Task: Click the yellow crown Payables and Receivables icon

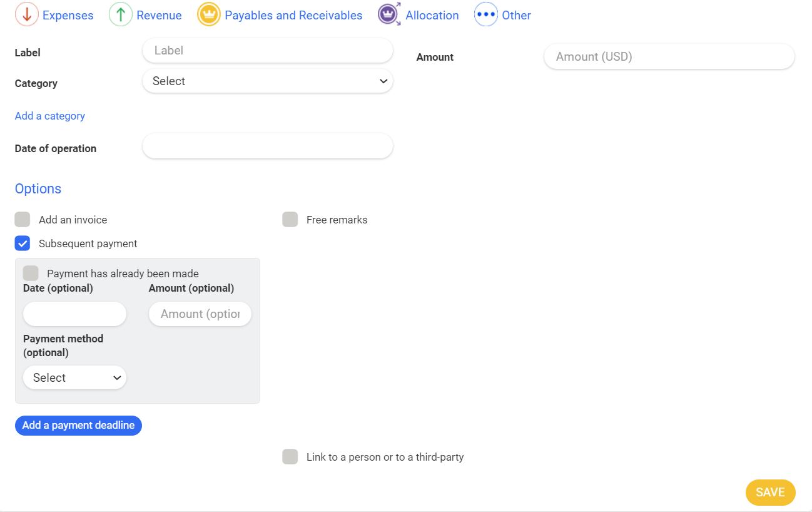Action: 209,14
